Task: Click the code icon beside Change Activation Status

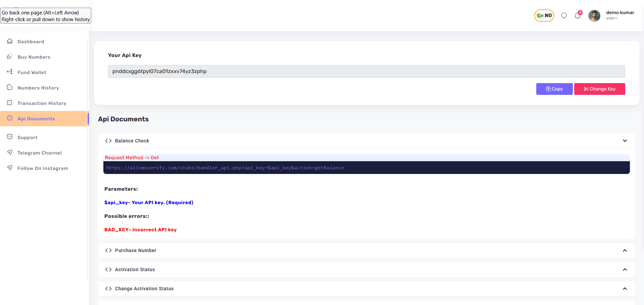Action: tap(108, 289)
